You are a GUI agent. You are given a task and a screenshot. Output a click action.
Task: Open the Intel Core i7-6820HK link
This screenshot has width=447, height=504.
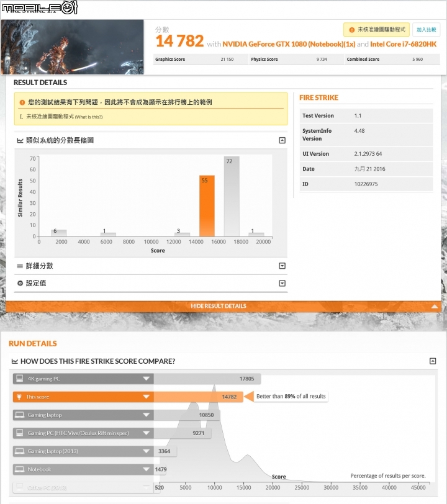point(404,44)
